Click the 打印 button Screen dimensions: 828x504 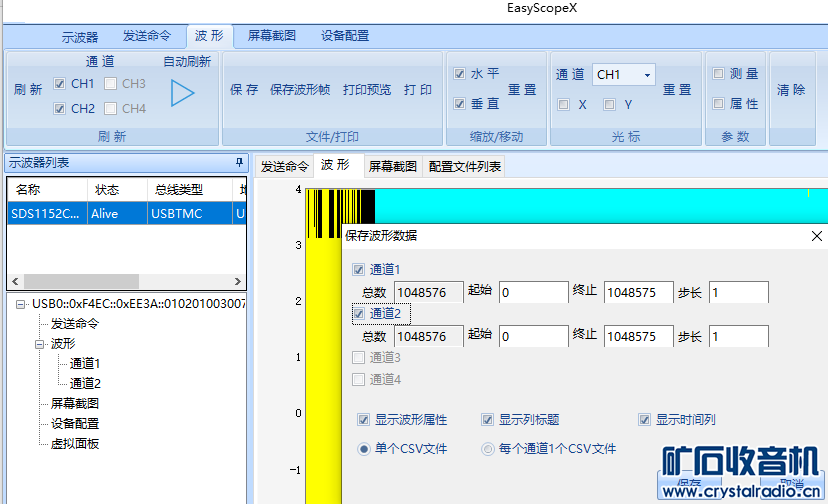click(x=418, y=90)
